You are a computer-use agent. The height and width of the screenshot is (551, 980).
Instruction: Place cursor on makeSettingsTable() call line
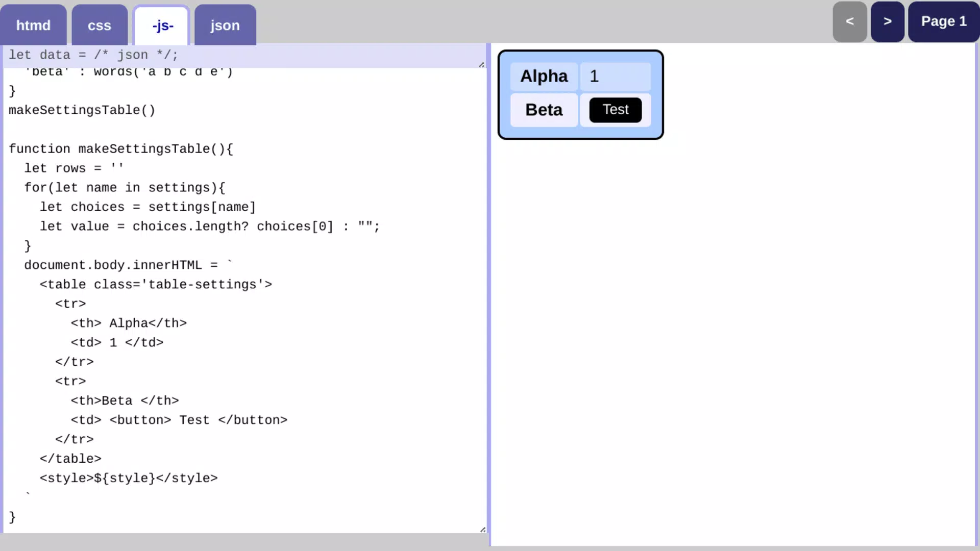click(x=82, y=110)
